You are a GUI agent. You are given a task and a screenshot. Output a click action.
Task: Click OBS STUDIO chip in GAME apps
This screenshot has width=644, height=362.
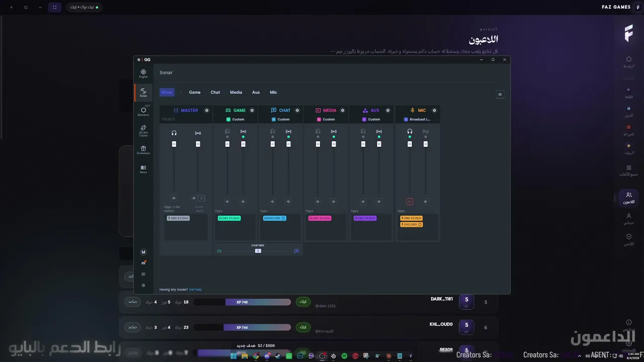(x=229, y=218)
